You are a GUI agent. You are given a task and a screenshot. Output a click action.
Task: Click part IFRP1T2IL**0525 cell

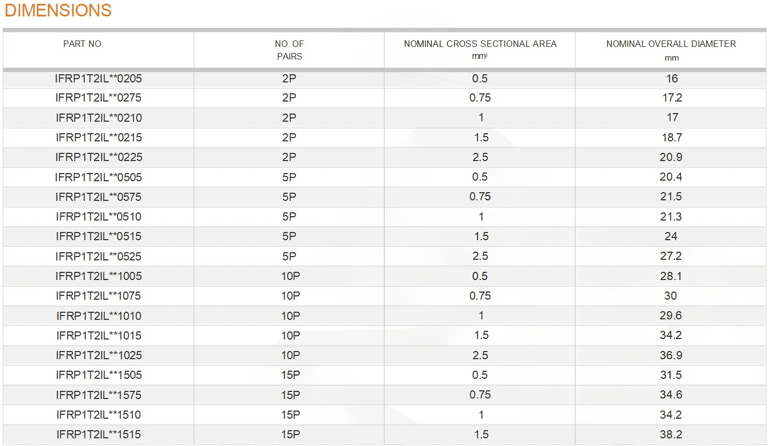point(98,256)
